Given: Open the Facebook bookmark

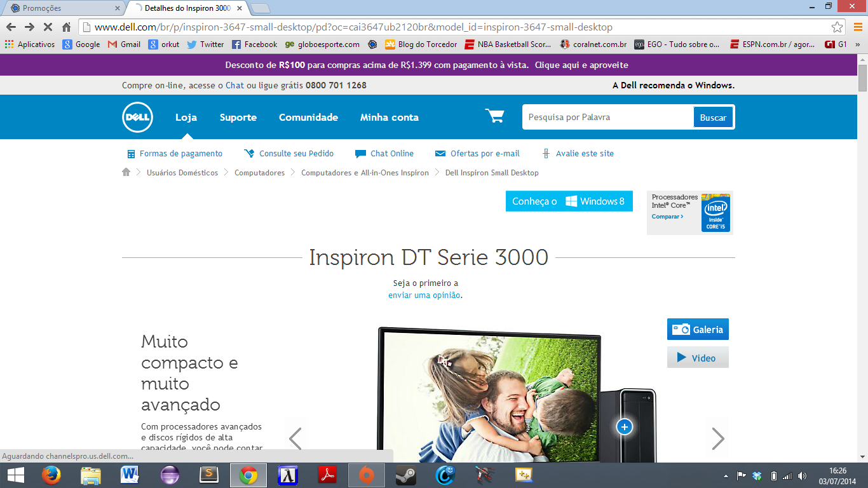Looking at the screenshot, I should point(254,44).
